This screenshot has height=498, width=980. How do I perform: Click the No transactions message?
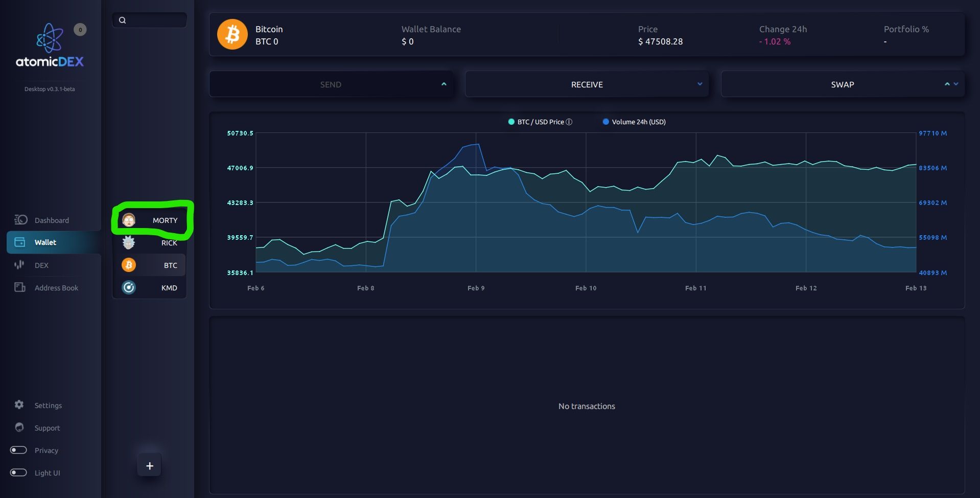point(587,406)
